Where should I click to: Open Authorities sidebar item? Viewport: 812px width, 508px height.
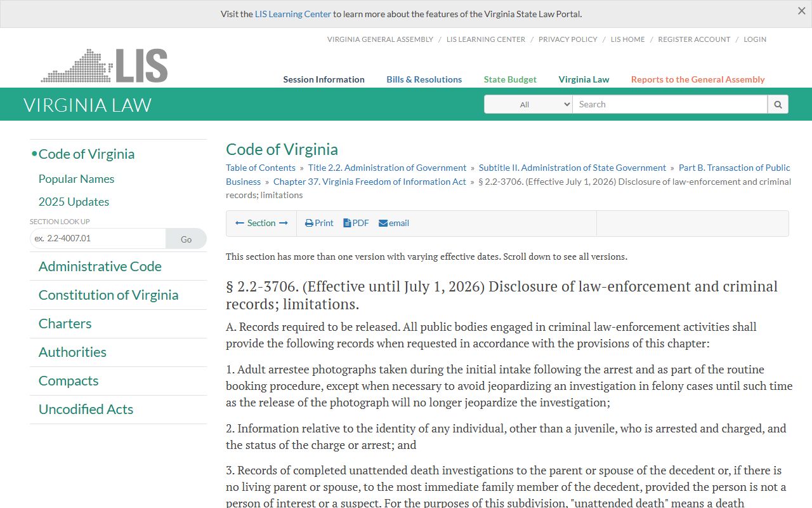click(72, 352)
